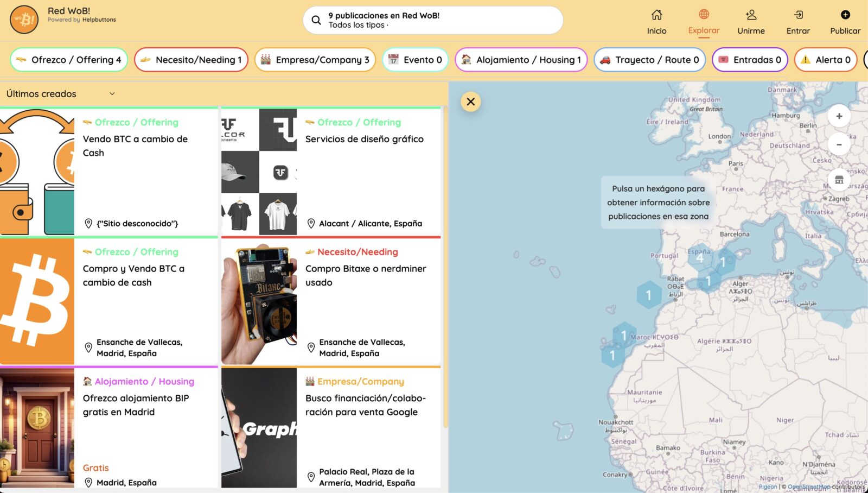The width and height of the screenshot is (868, 493).
Task: Click the Unirme join icon
Action: (751, 15)
